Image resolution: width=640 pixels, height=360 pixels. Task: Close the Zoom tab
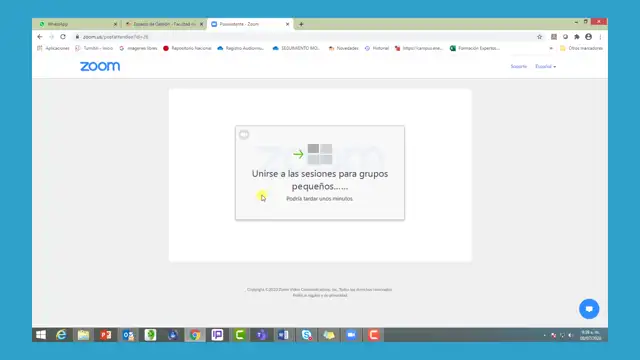tap(287, 24)
